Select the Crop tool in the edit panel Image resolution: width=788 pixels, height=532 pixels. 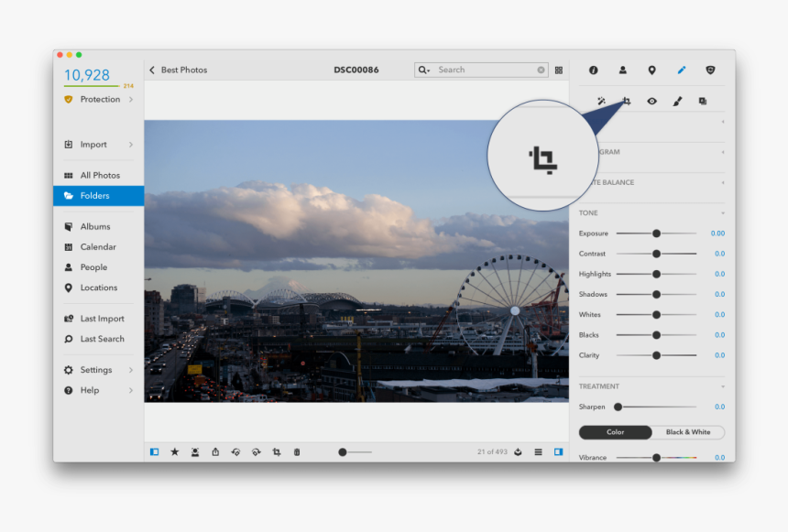click(x=626, y=101)
